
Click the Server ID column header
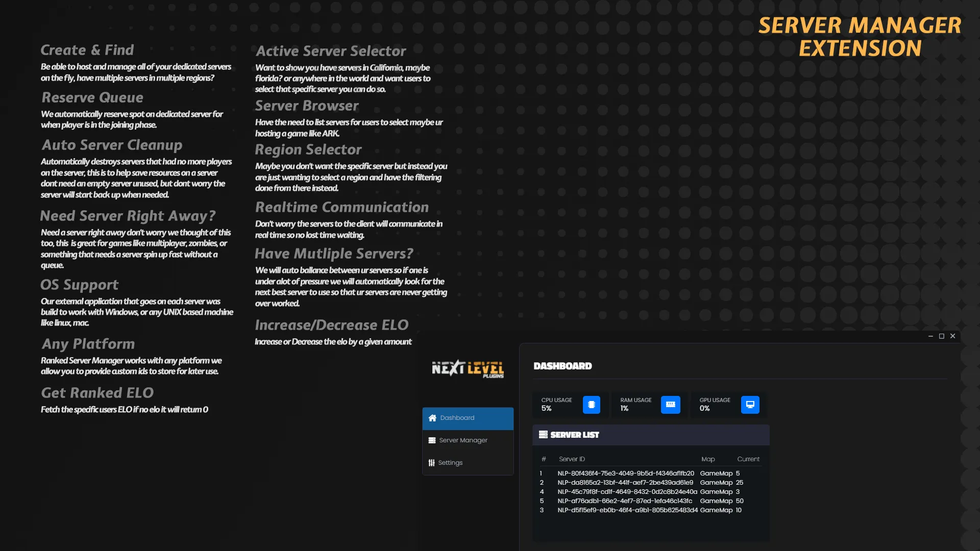pyautogui.click(x=572, y=459)
